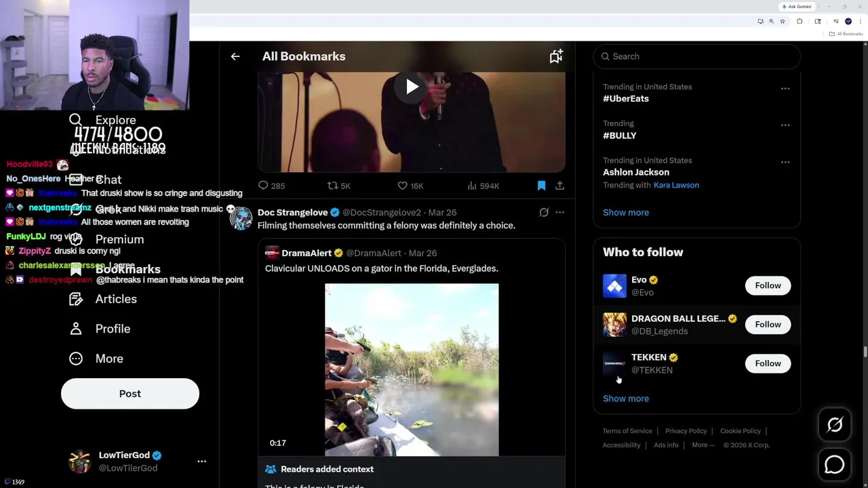Open the All Bookmarks folder in browser bar
868x488 pixels.
[846, 34]
